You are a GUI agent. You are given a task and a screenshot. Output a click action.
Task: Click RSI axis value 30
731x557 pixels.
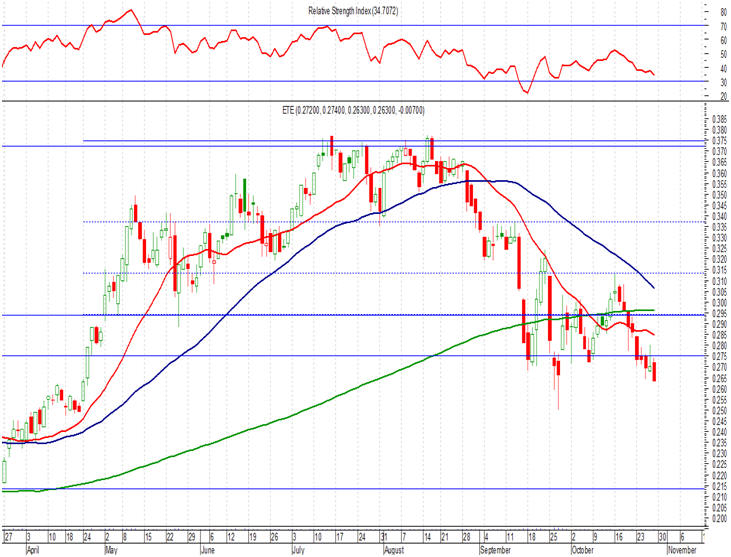coord(724,83)
